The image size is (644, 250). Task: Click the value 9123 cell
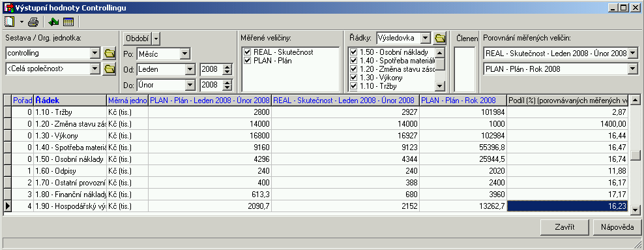pyautogui.click(x=345, y=148)
